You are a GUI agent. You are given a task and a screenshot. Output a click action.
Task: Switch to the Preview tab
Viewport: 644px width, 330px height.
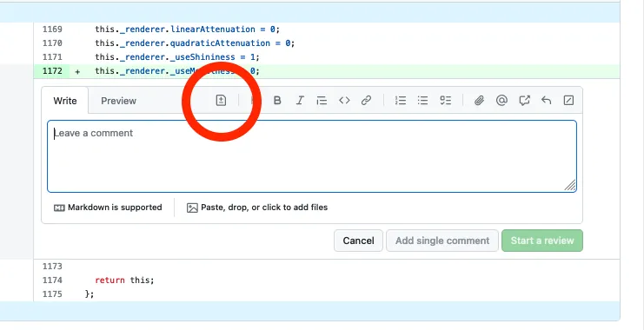(118, 101)
